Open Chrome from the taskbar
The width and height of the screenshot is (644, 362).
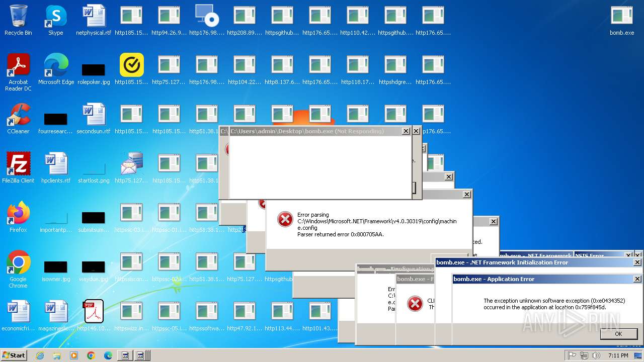pyautogui.click(x=91, y=355)
